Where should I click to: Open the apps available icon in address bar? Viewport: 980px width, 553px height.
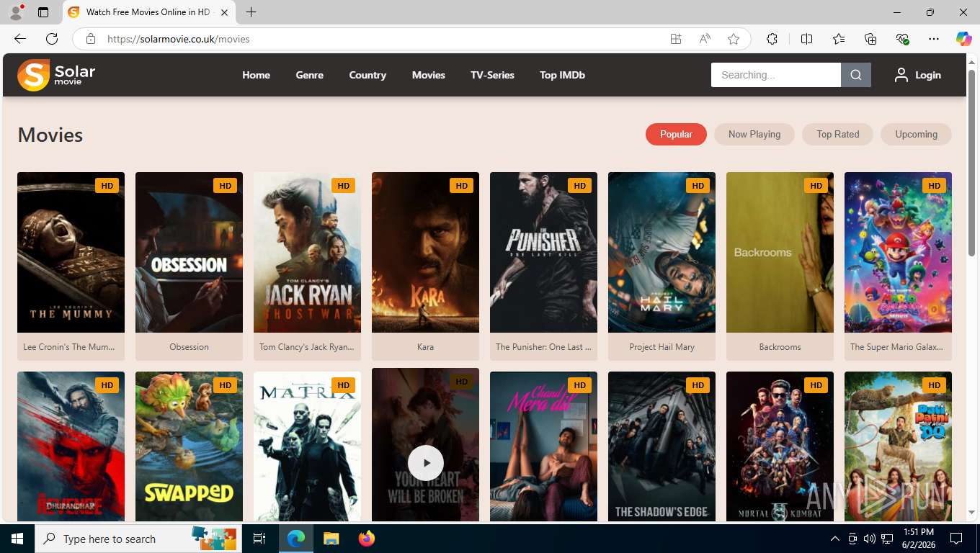[x=676, y=39]
